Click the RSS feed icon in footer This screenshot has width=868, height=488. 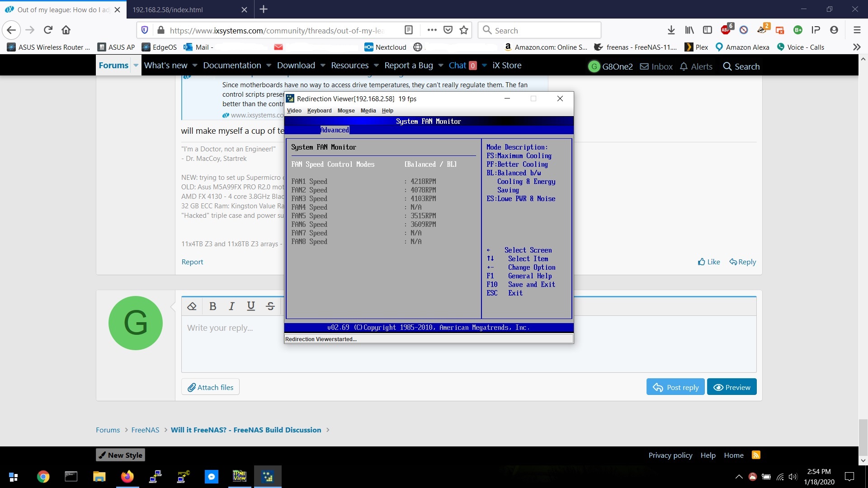coord(756,455)
